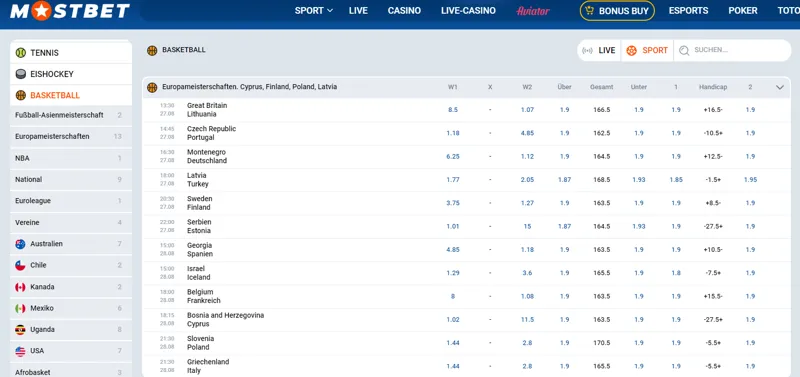Open the ESPORTS menu item
This screenshot has width=800, height=377.
coord(688,10)
